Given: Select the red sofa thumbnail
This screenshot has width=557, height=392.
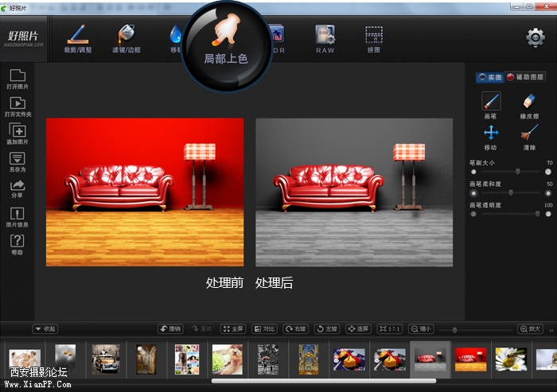Looking at the screenshot, I should [x=470, y=359].
